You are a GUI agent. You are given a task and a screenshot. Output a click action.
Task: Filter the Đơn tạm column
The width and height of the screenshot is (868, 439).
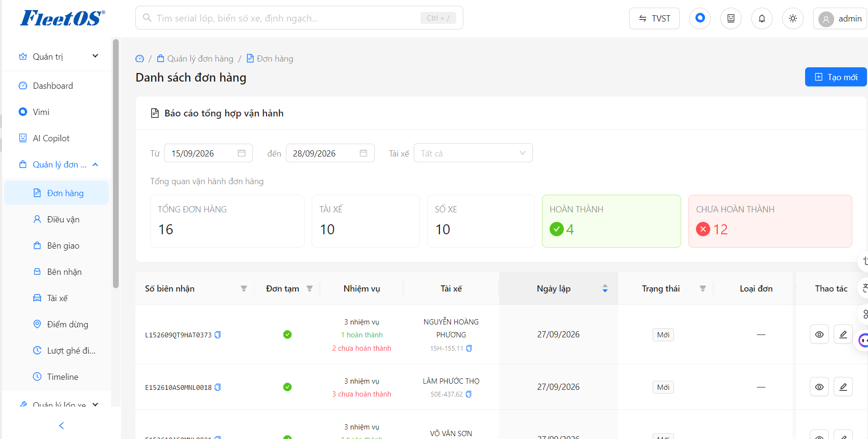click(x=309, y=289)
